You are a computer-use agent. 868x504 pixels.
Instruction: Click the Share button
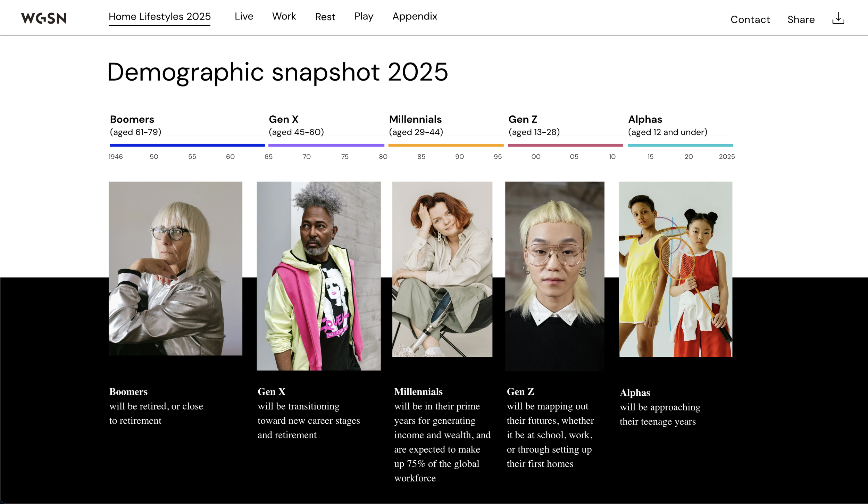coord(801,19)
